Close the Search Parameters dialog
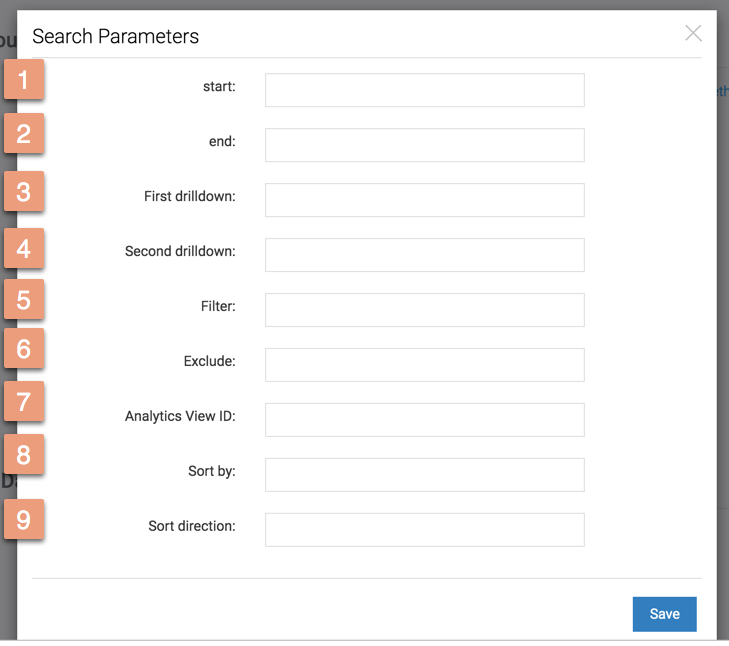Viewport: 729px width, 646px height. [x=693, y=33]
